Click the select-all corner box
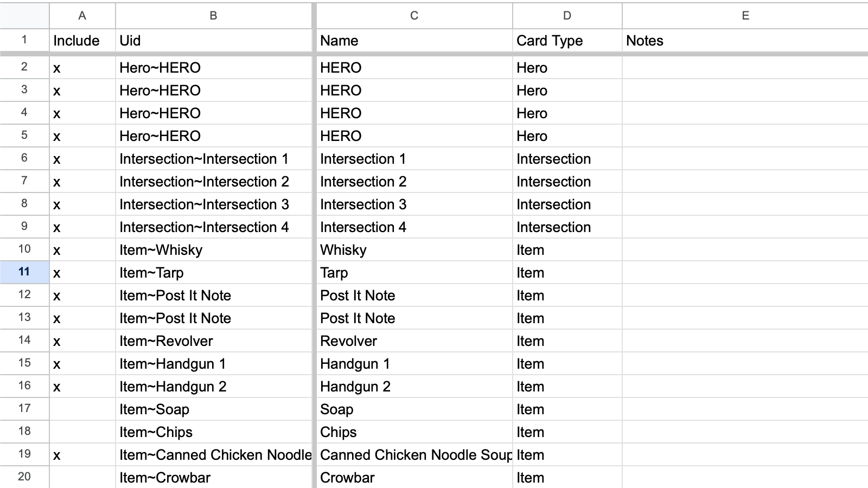Image resolution: width=868 pixels, height=488 pixels. (x=24, y=16)
